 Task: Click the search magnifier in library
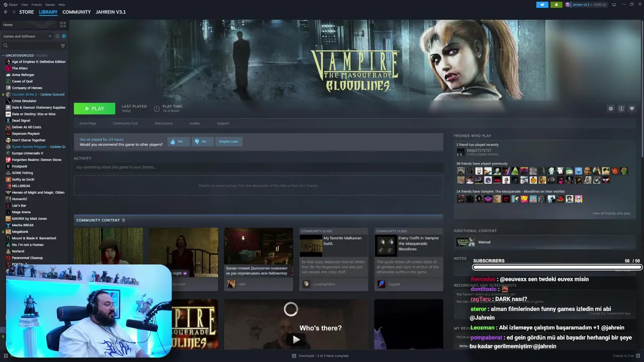click(6, 46)
